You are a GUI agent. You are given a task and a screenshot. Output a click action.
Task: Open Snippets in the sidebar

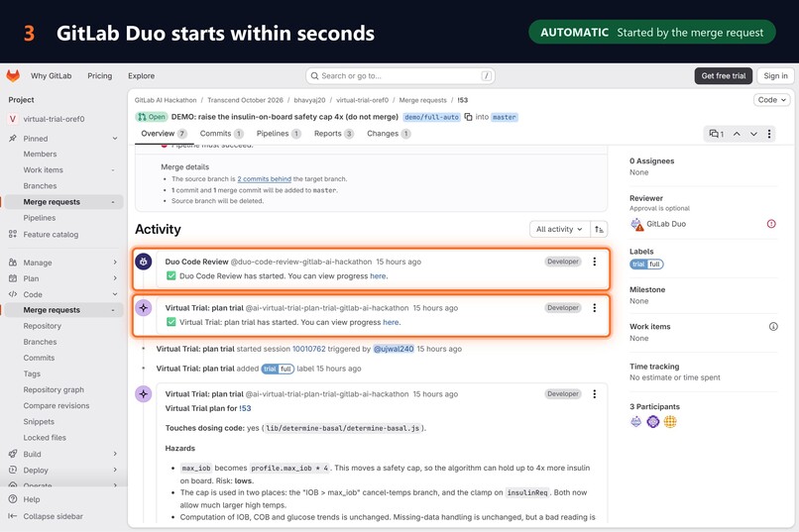click(39, 421)
